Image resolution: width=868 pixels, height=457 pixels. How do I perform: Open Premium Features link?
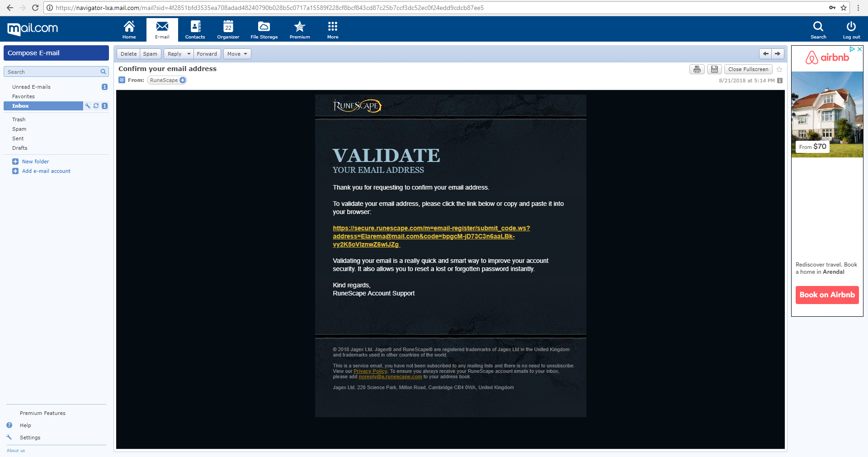(42, 413)
